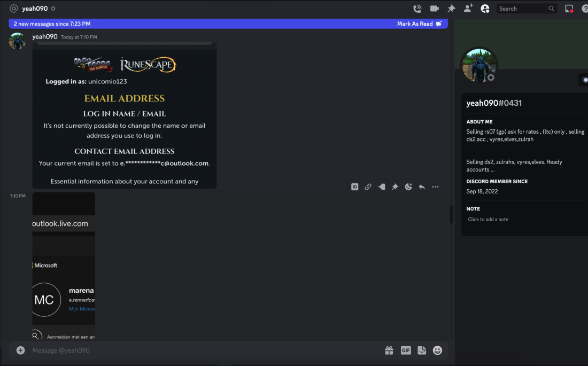This screenshot has width=588, height=366.
Task: Start a video call
Action: point(434,9)
